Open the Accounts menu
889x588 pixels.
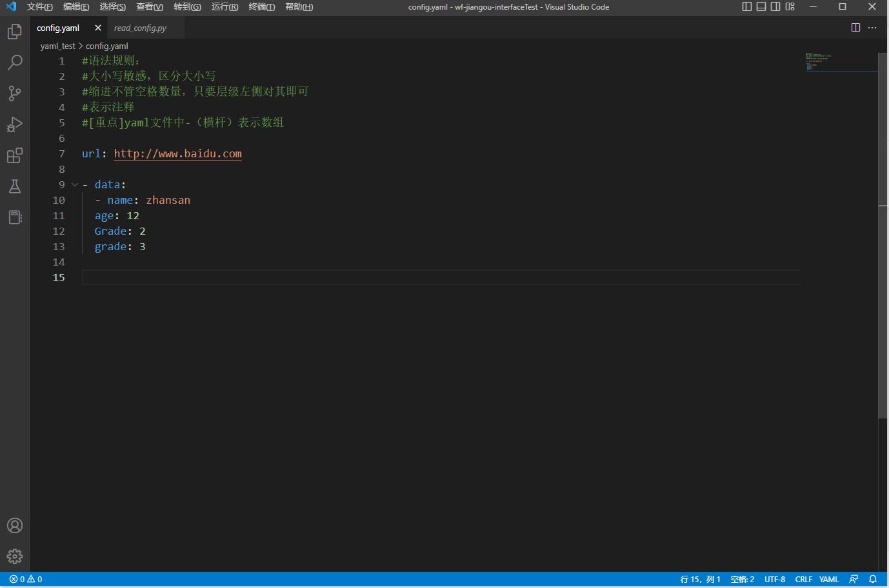coord(15,525)
